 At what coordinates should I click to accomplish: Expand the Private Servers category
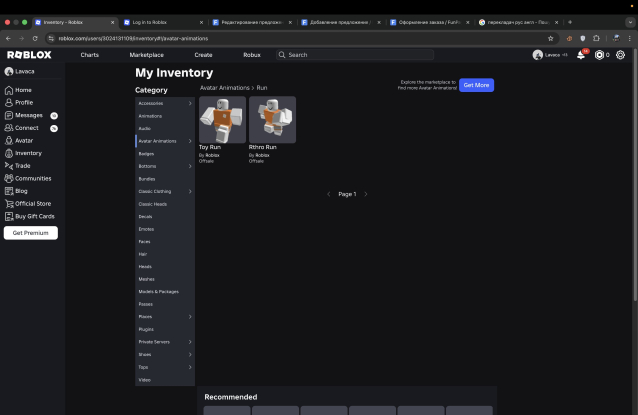(190, 342)
